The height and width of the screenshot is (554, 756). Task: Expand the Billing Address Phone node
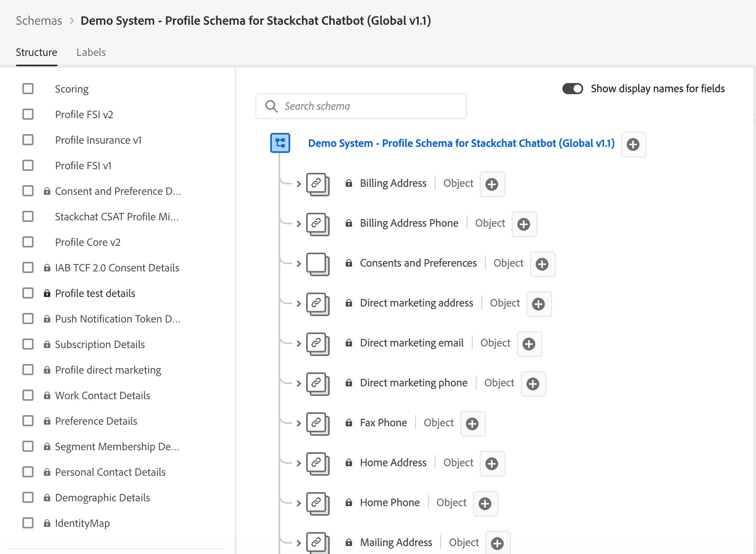point(299,224)
